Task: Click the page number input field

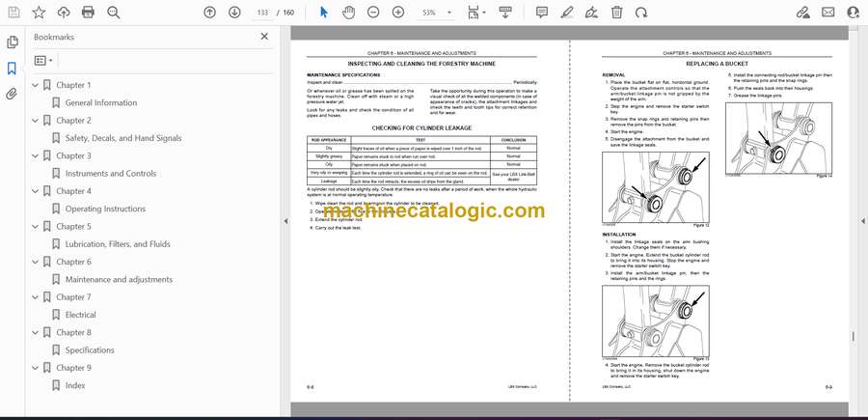Action: 263,13
